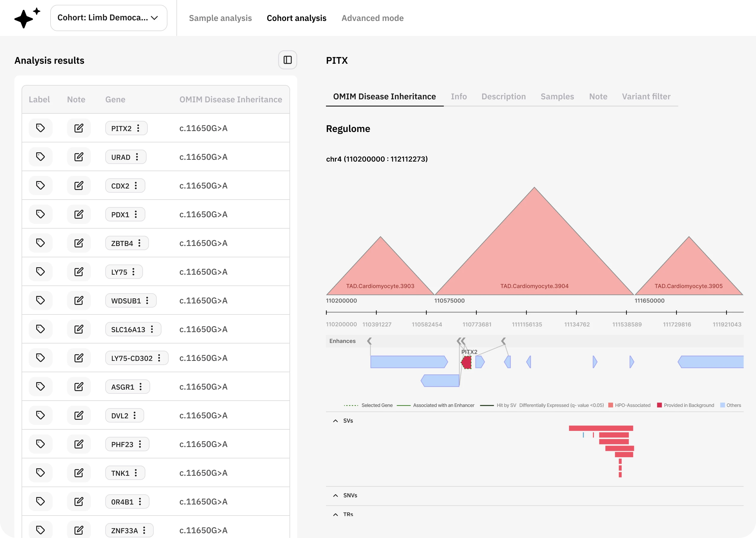Click the LY75-CD302 gene chip
Viewport: 756px width, 538px height.
click(x=137, y=358)
